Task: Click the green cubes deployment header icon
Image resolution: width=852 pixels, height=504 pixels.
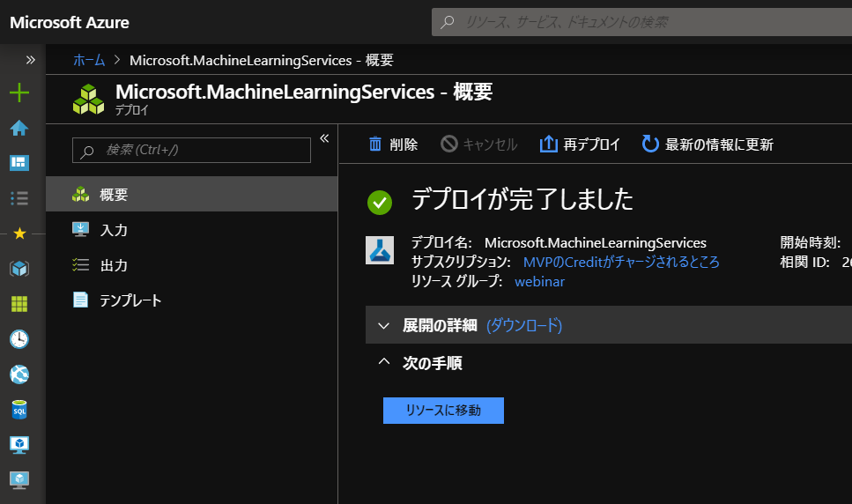Action: click(89, 99)
